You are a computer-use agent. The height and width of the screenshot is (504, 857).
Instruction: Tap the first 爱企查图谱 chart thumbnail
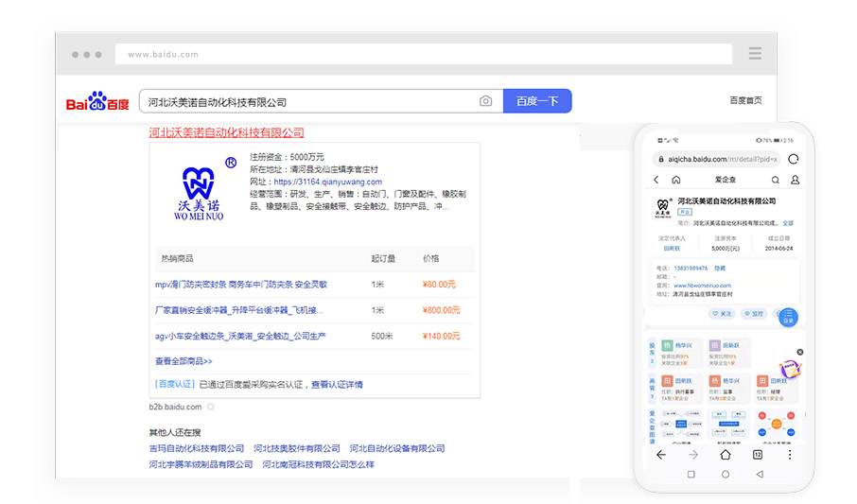[680, 425]
